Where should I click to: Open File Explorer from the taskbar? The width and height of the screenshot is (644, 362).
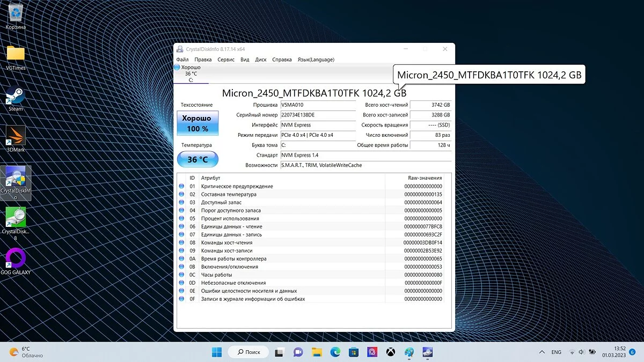point(317,352)
